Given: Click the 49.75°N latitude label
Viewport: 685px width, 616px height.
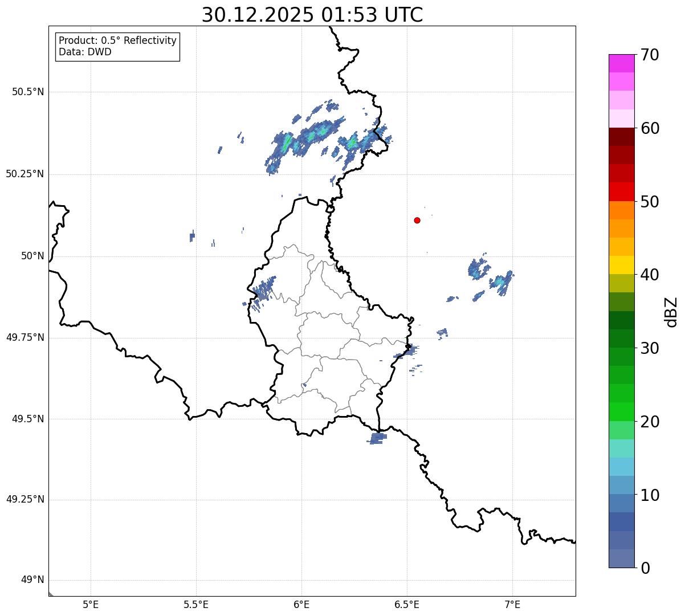Looking at the screenshot, I should 25,337.
